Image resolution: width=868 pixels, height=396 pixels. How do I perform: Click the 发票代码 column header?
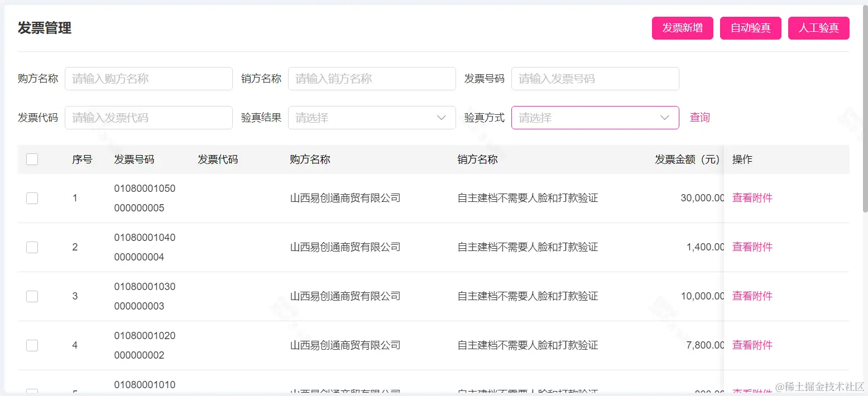tap(218, 160)
